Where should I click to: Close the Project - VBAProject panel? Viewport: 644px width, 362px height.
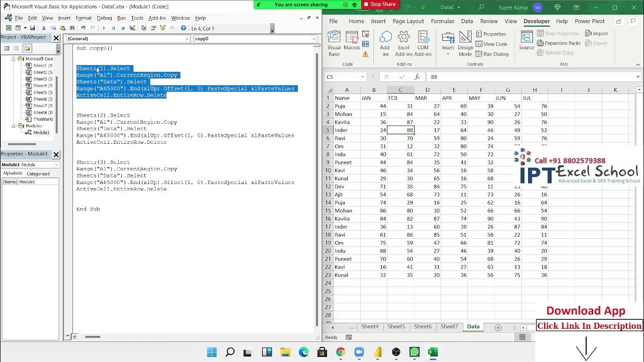tap(56, 38)
